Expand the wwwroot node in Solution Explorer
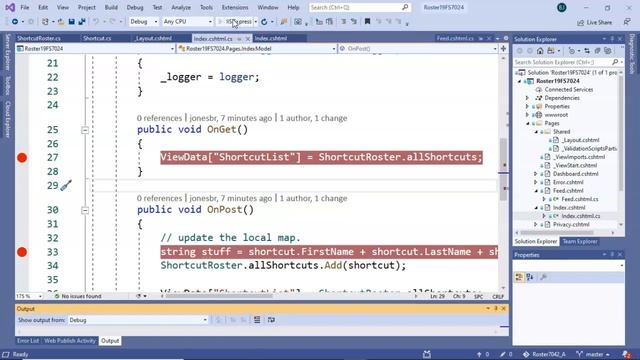 coord(527,115)
